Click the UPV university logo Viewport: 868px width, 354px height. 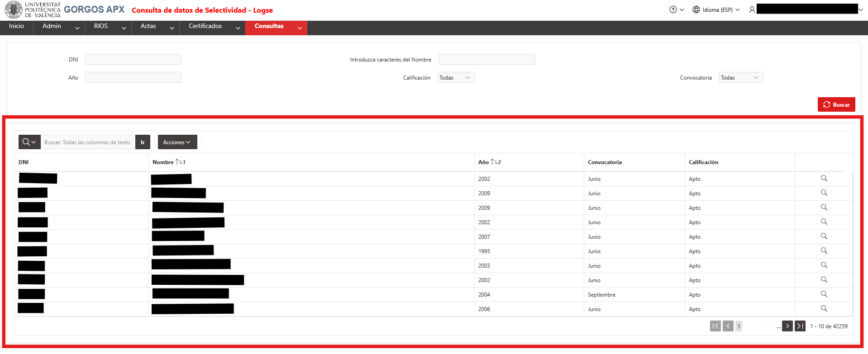point(14,10)
